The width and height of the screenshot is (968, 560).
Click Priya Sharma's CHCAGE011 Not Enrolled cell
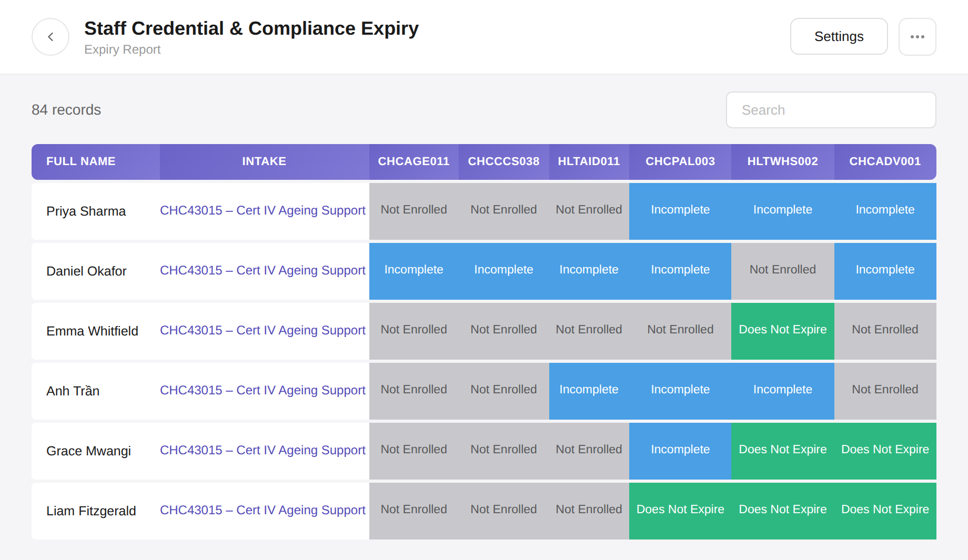point(414,211)
